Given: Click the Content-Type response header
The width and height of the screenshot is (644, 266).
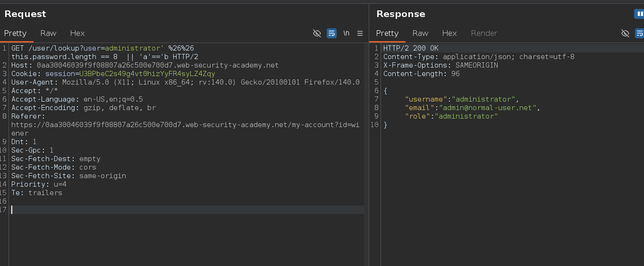Looking at the screenshot, I should tap(479, 57).
